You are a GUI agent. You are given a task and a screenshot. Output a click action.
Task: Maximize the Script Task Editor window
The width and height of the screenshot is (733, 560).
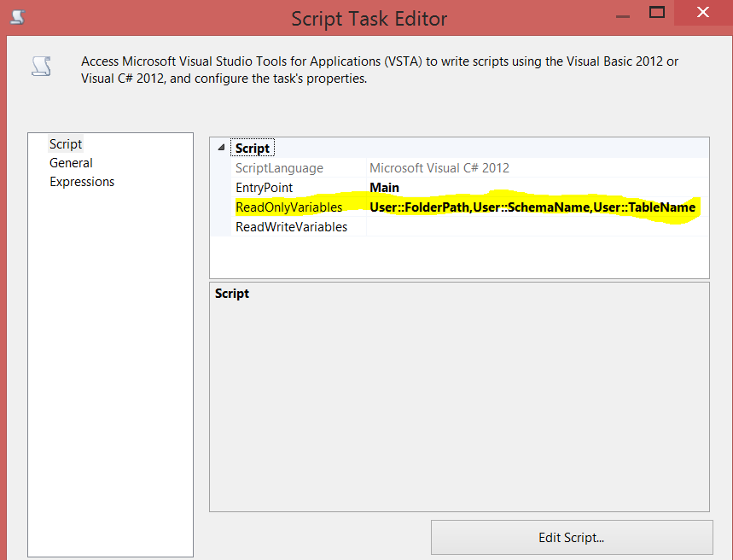click(x=656, y=13)
